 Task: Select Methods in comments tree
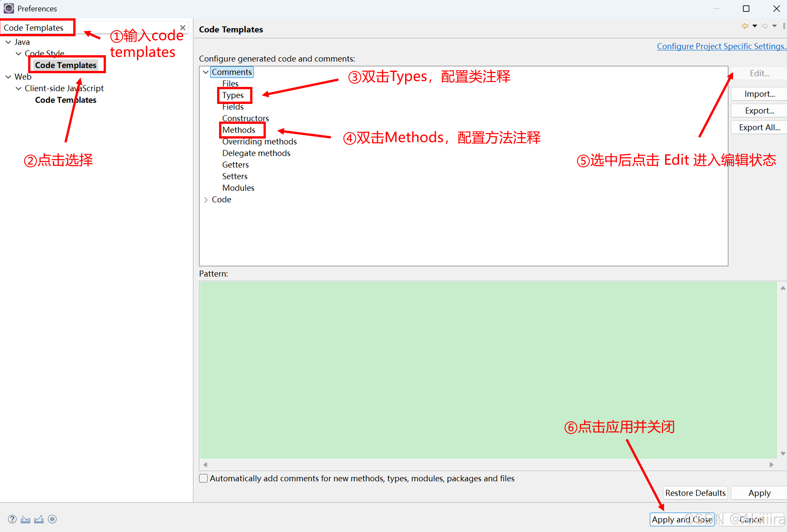tap(239, 130)
